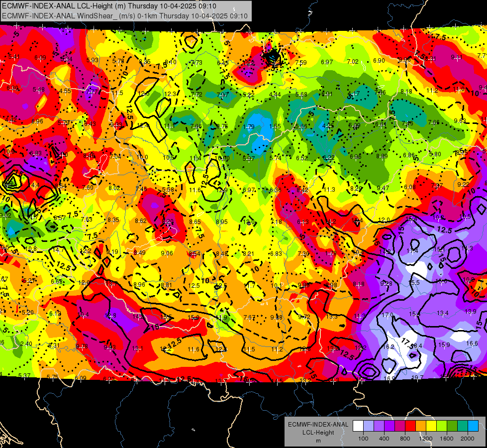Click the wind shear value '1.79'
Image resolution: width=487 pixels, height=448 pixels.
coord(249,126)
